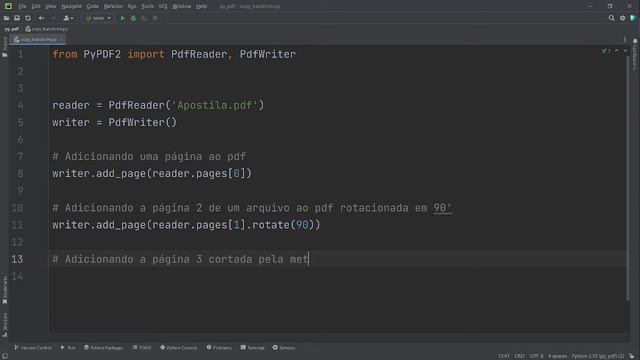Click the Open folder toolbar icon
Viewport: 640px width, 360px height.
[x=6, y=18]
